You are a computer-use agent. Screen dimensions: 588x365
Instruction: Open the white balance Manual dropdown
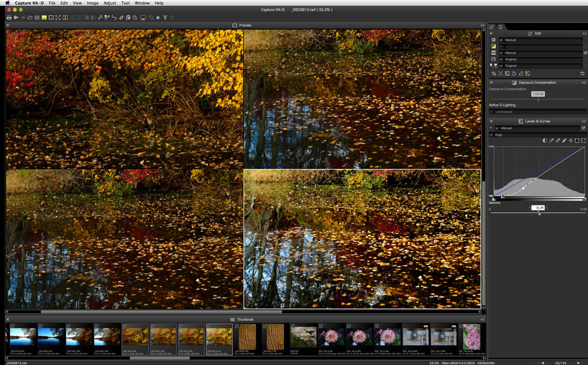[540, 53]
